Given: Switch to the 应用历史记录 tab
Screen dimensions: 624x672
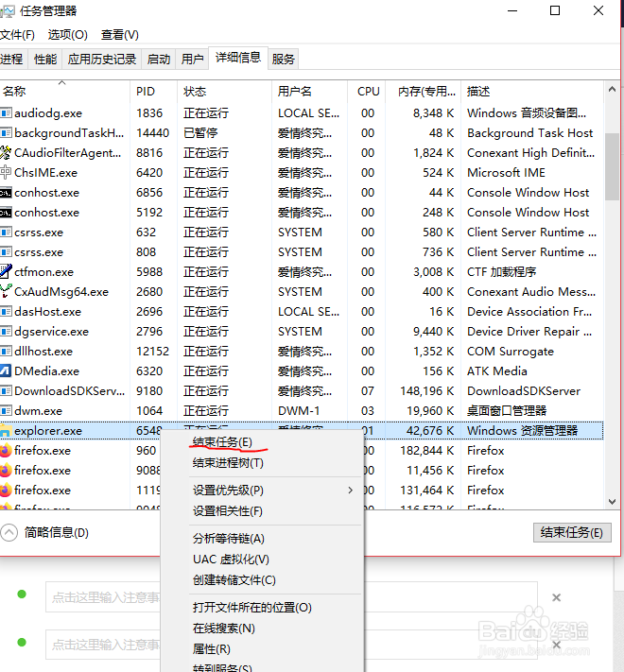Looking at the screenshot, I should (x=102, y=59).
